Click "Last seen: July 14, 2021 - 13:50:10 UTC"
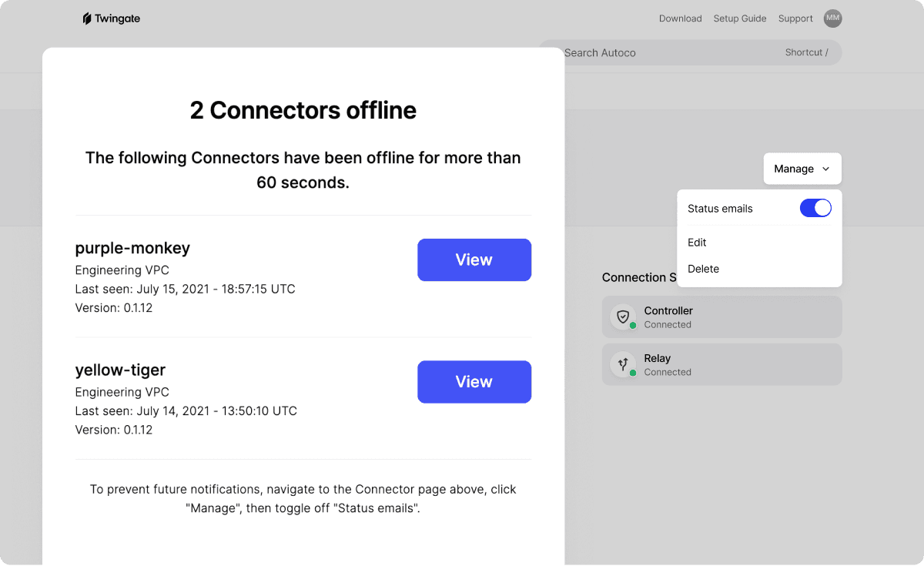Screen dimensions: 924x566 [186, 411]
